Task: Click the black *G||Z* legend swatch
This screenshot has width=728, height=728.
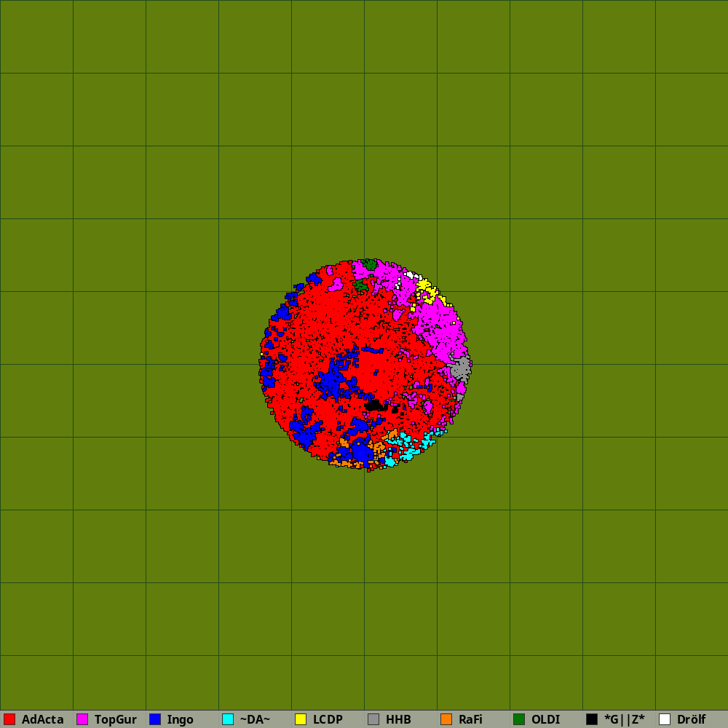Action: pyautogui.click(x=592, y=719)
